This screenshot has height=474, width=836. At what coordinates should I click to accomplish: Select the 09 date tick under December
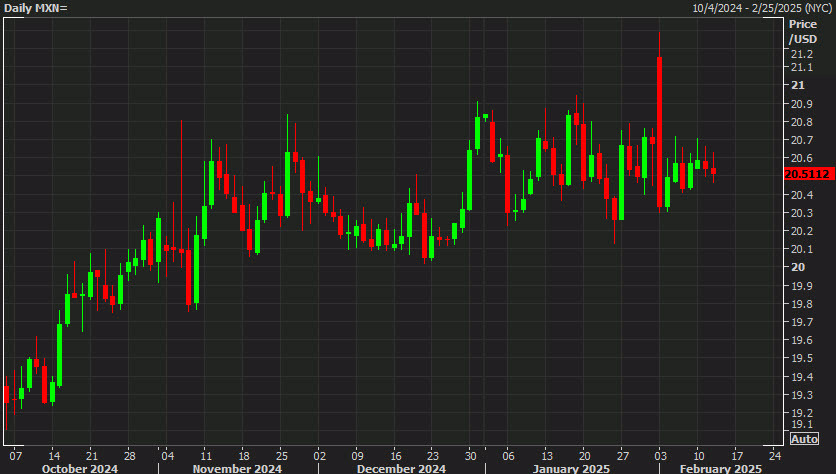point(357,456)
